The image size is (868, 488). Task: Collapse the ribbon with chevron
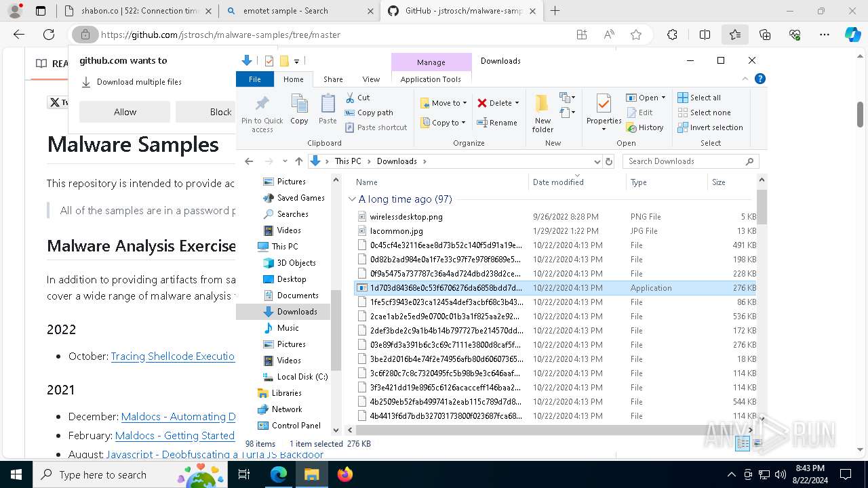(747, 79)
